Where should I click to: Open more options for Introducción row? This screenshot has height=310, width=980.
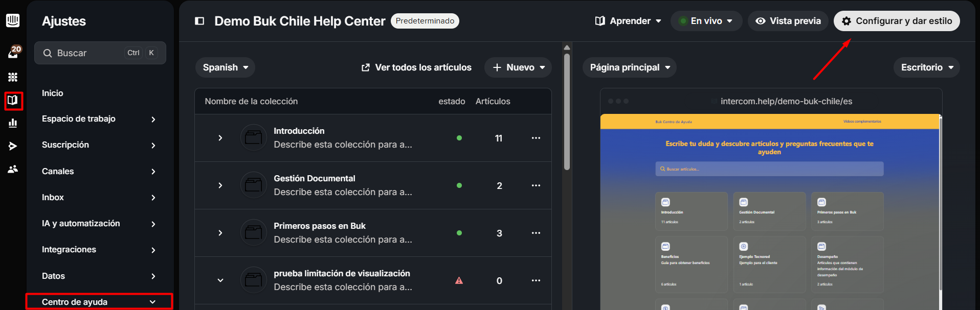pos(536,138)
